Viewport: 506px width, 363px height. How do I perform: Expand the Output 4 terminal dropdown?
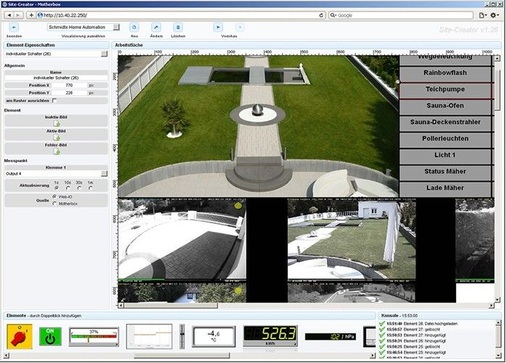(104, 174)
